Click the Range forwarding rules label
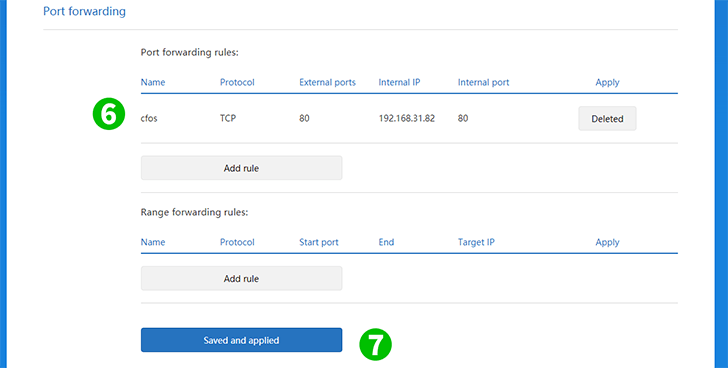This screenshot has width=728, height=368. (x=195, y=212)
